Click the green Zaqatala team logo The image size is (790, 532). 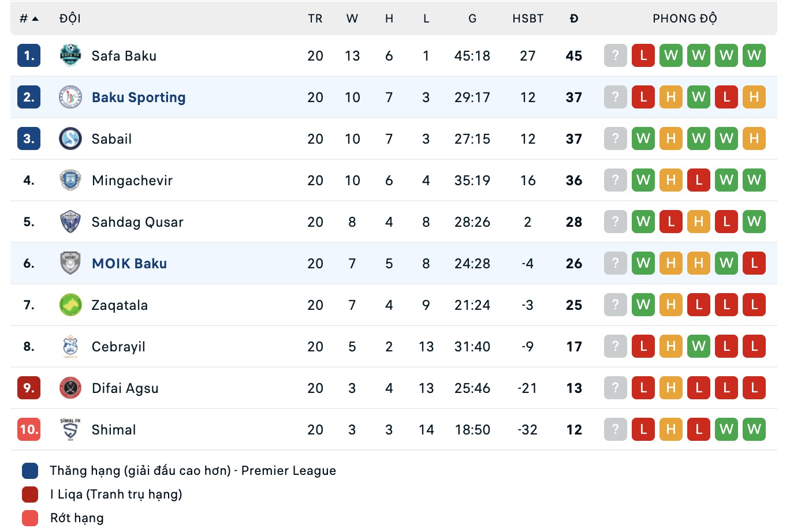click(x=70, y=305)
